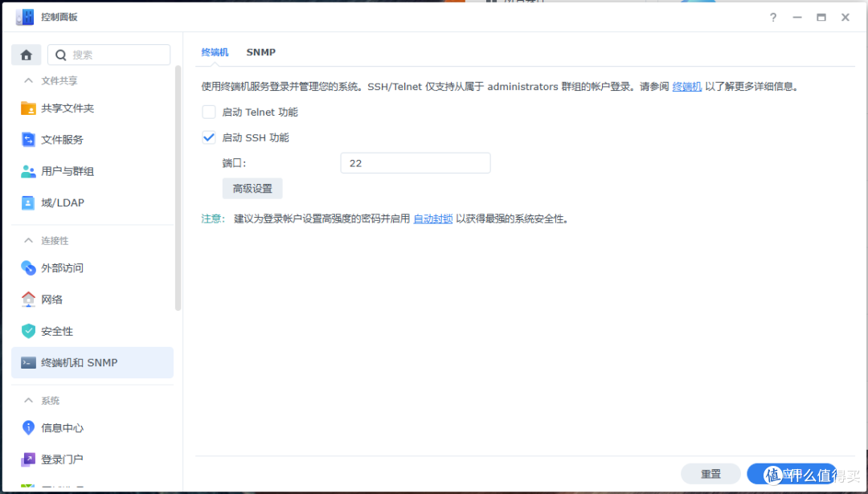The height and width of the screenshot is (494, 868).
Task: Open the Info Center icon (信息中心)
Action: (28, 427)
